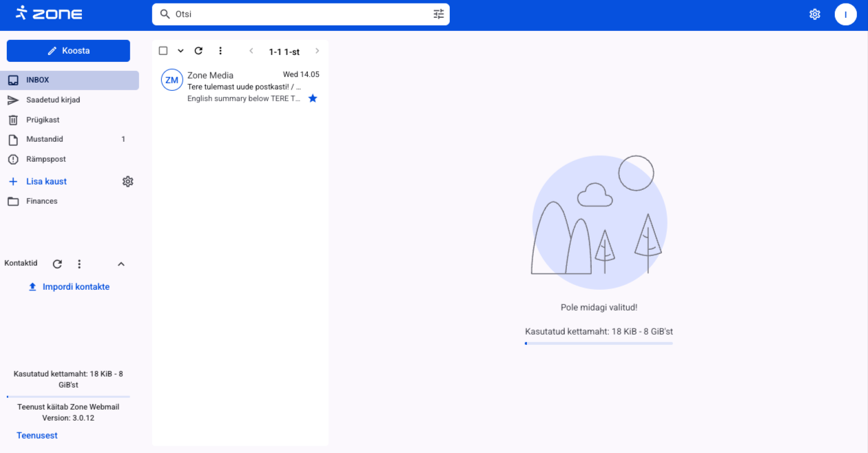Open folder settings gear icon
This screenshot has height=453, width=868.
tap(127, 182)
